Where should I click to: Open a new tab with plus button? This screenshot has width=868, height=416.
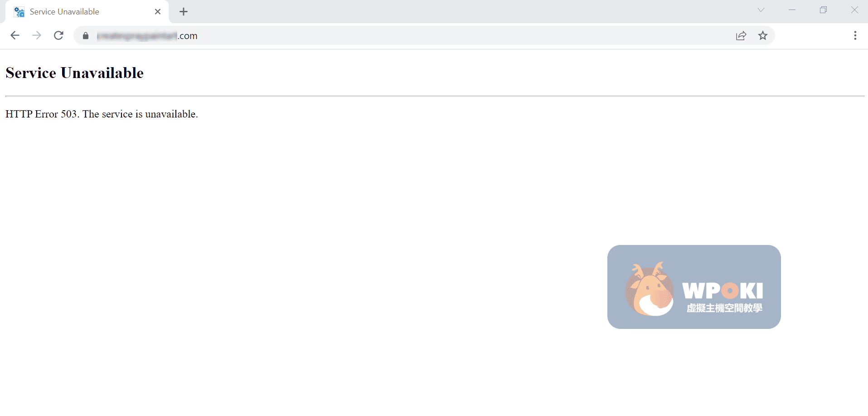(x=184, y=12)
